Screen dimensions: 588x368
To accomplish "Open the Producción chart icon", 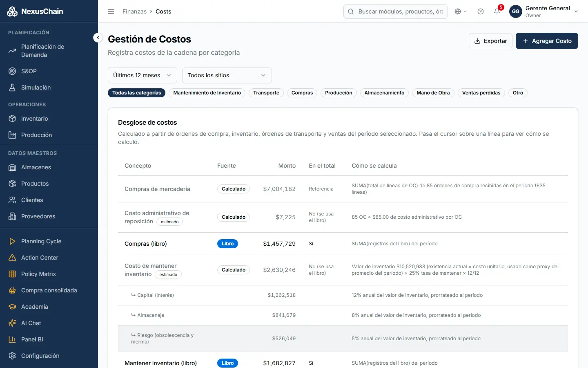I will (12, 135).
